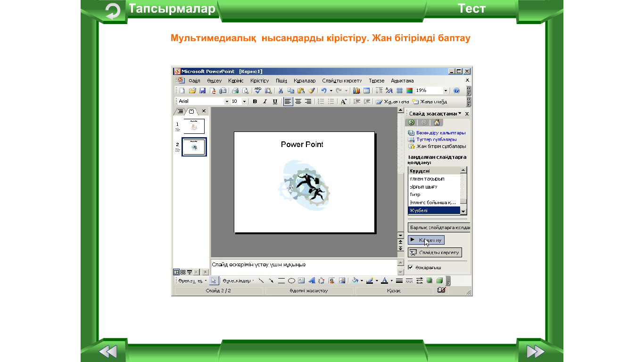Click the line color pen icon

tap(370, 280)
